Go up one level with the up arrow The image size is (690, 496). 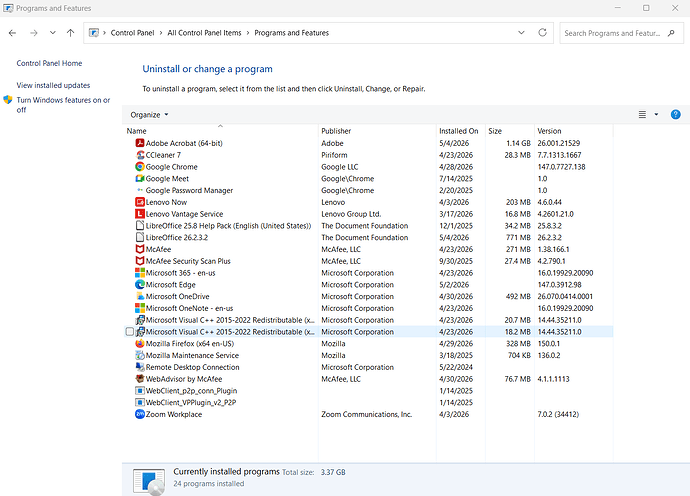(x=70, y=33)
